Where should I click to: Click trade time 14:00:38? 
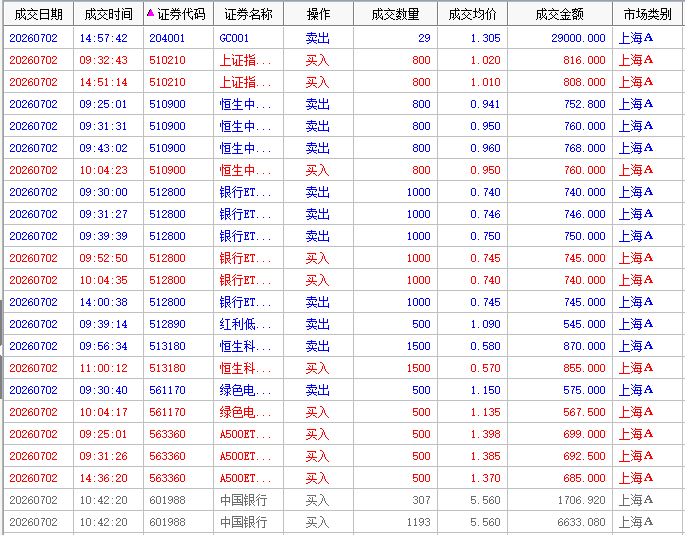[104, 302]
